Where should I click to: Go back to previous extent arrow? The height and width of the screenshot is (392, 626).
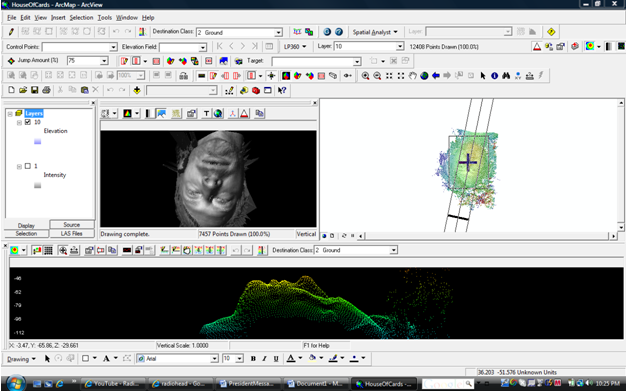pyautogui.click(x=436, y=75)
